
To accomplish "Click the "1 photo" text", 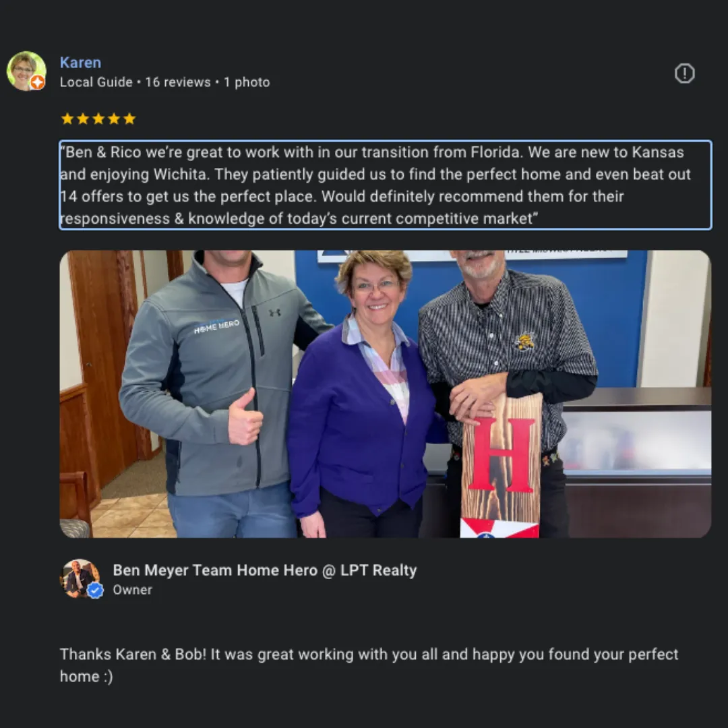I will 247,82.
